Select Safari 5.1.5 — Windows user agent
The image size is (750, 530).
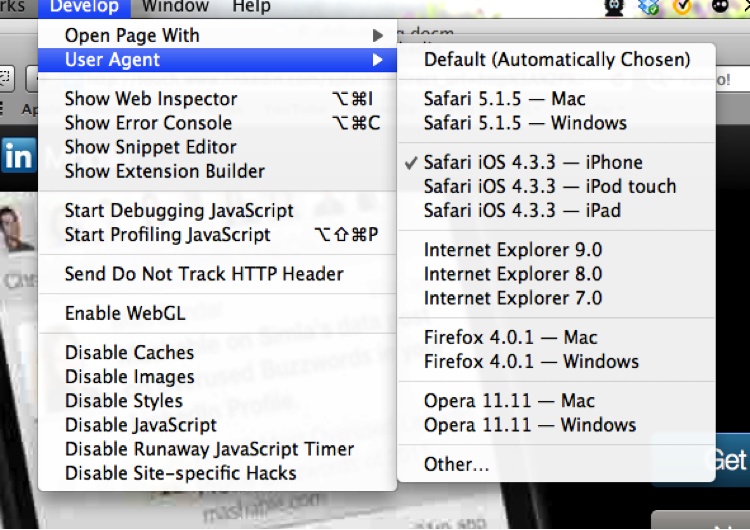(556, 123)
